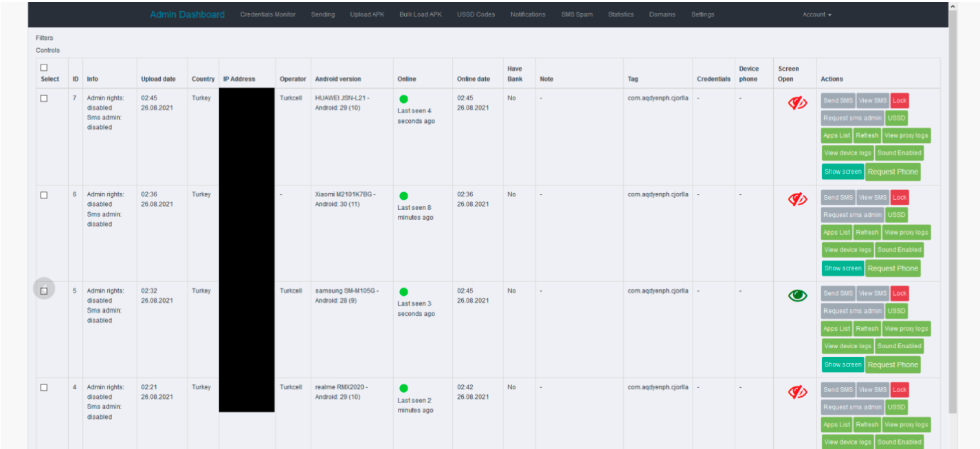The height and width of the screenshot is (449, 980).
Task: Open the SMS Spam page
Action: pyautogui.click(x=577, y=14)
